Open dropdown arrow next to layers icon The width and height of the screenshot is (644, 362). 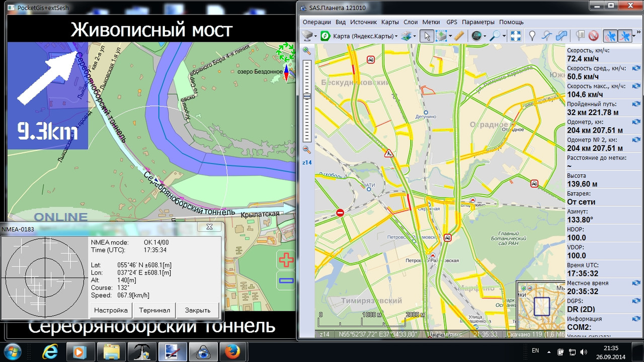415,36
